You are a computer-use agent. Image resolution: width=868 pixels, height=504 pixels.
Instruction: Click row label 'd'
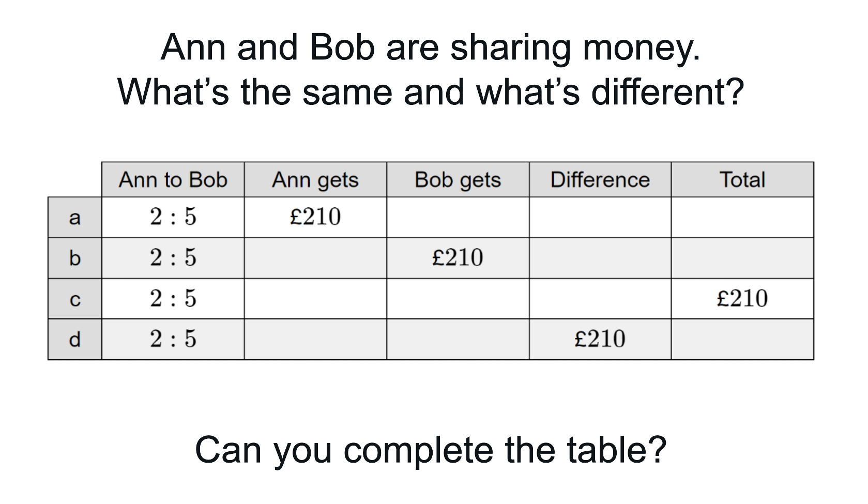pyautogui.click(x=75, y=340)
